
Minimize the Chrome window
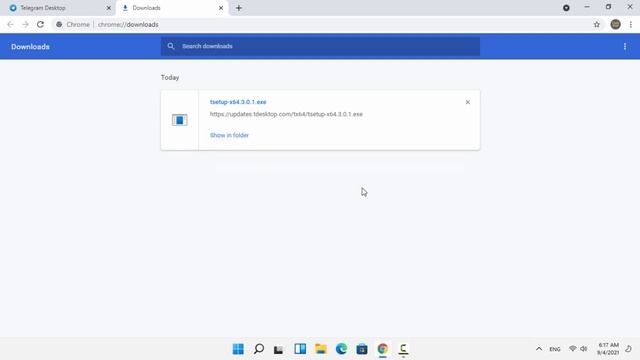tap(587, 7)
